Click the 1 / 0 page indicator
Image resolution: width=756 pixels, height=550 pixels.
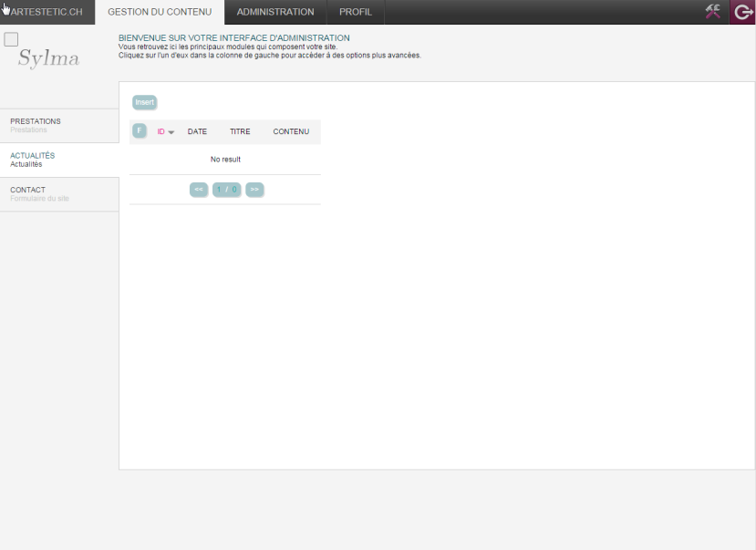click(226, 190)
